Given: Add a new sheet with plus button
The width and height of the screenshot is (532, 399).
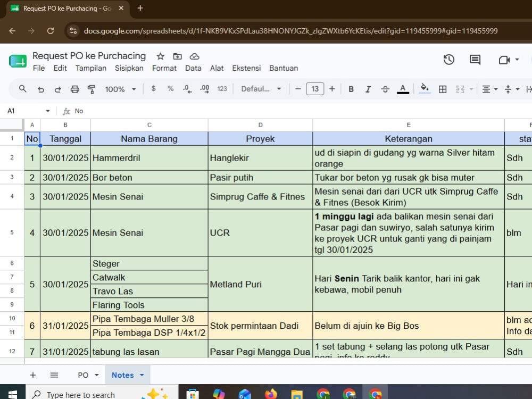Looking at the screenshot, I should (33, 375).
